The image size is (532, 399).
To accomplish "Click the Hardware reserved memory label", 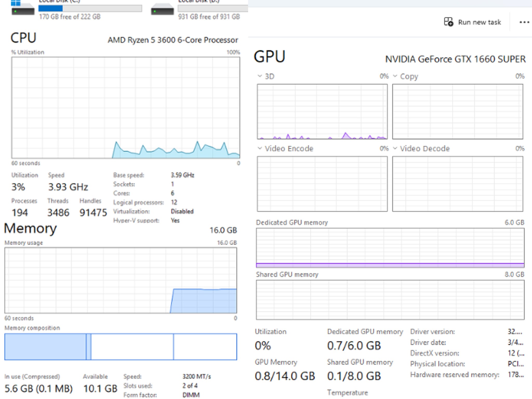I will click(455, 375).
